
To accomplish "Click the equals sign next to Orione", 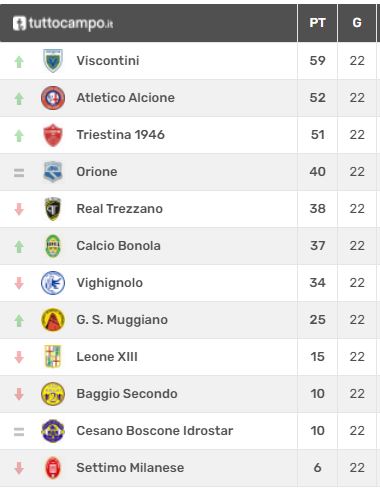I will tap(19, 173).
